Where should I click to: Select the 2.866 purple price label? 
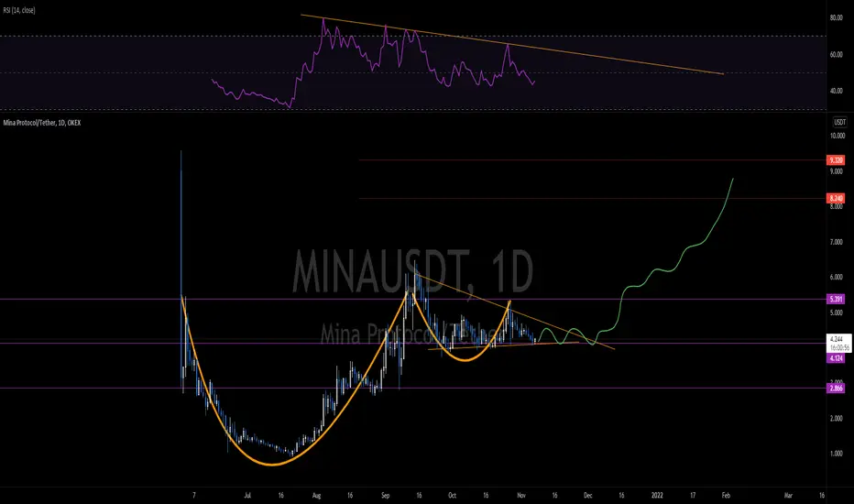click(836, 388)
